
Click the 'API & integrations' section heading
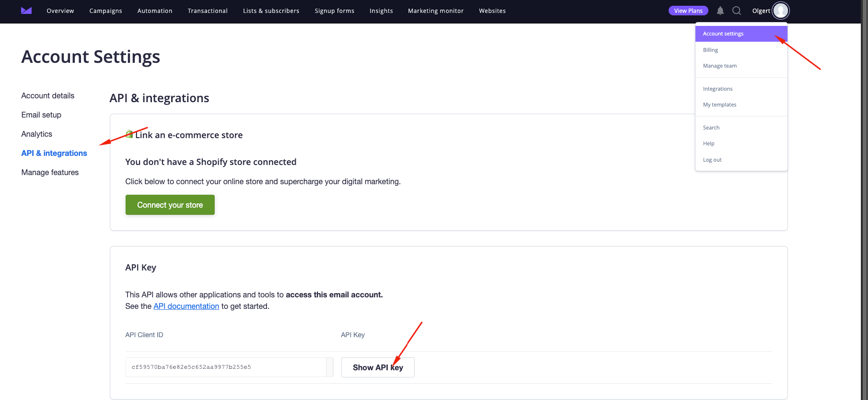159,98
